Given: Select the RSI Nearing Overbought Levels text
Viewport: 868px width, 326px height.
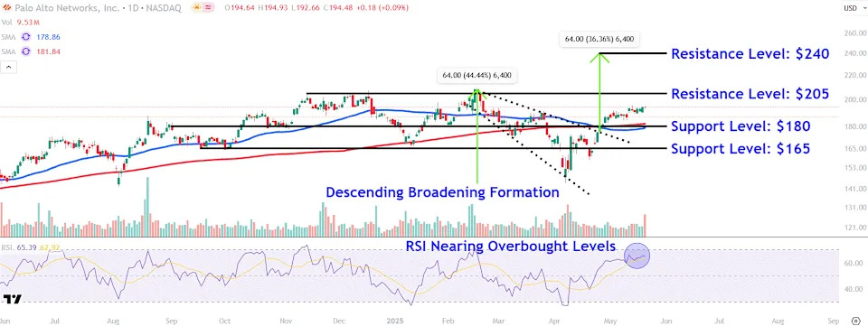Looking at the screenshot, I should tap(510, 246).
